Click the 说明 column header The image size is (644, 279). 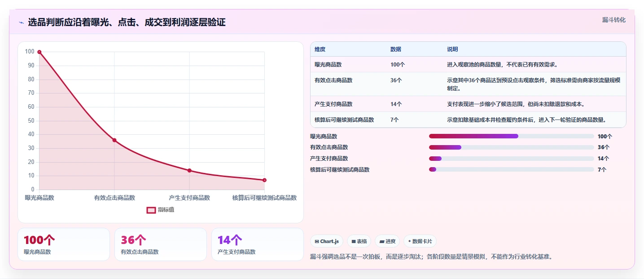pyautogui.click(x=452, y=49)
